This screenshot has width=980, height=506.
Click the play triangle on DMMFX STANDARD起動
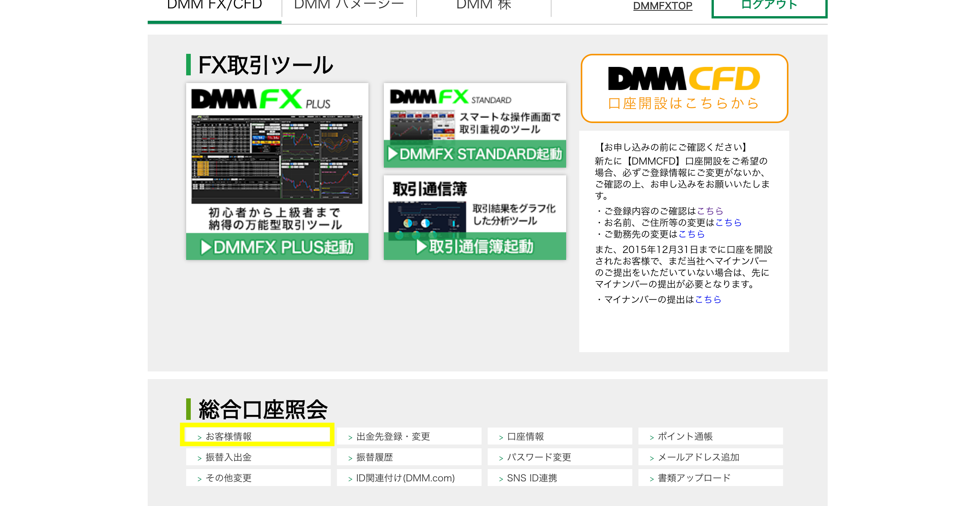[x=393, y=154]
